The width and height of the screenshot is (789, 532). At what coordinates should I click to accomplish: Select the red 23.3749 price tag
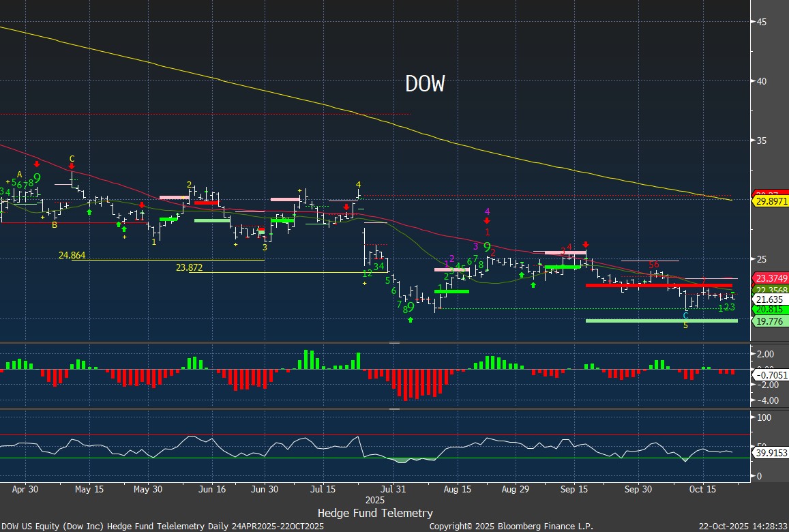[771, 278]
